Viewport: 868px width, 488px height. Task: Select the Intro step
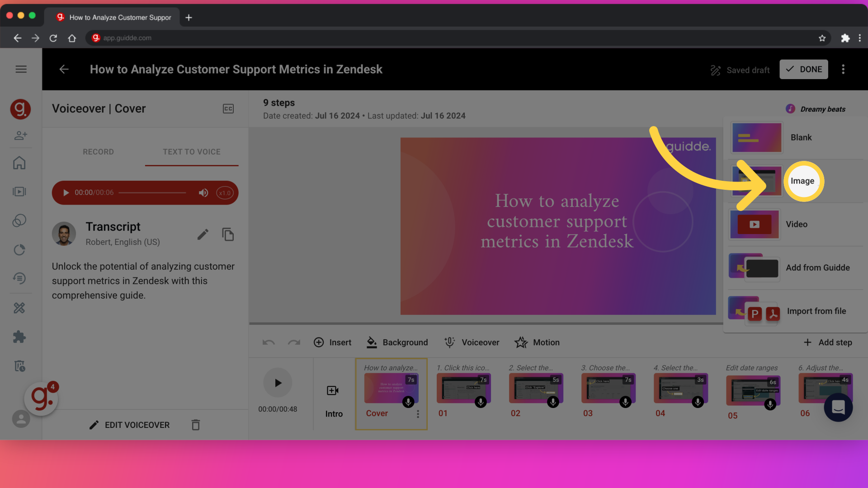[334, 400]
